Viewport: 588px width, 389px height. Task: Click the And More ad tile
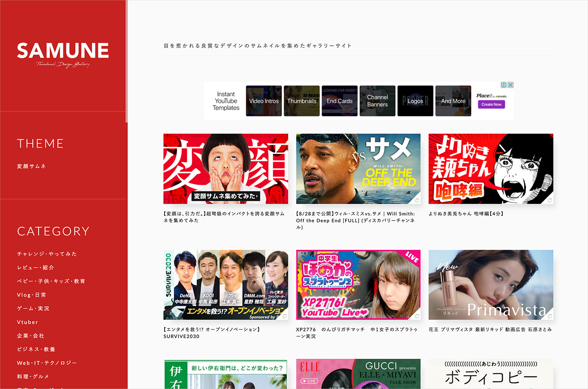[x=453, y=101]
